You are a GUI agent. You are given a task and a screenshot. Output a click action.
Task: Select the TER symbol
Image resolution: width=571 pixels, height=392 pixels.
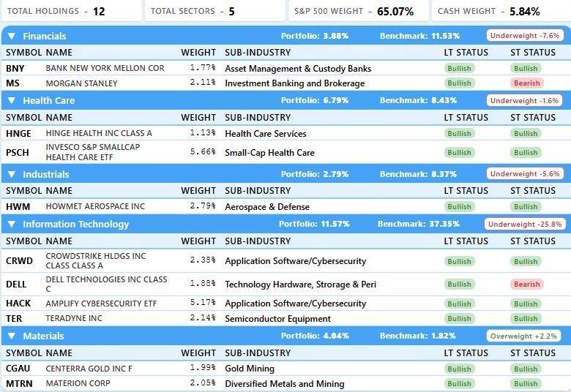[x=14, y=318]
